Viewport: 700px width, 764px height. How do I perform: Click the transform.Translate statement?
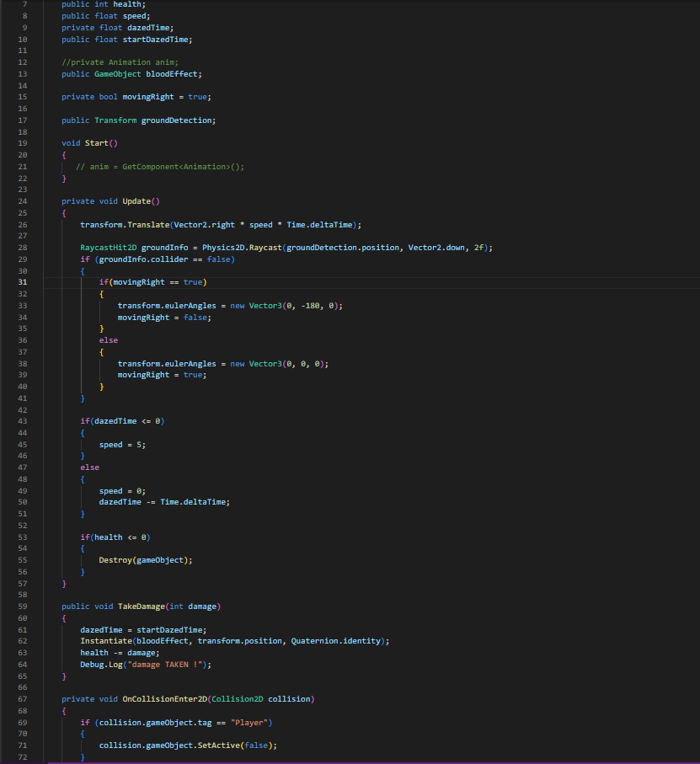[x=220, y=225]
